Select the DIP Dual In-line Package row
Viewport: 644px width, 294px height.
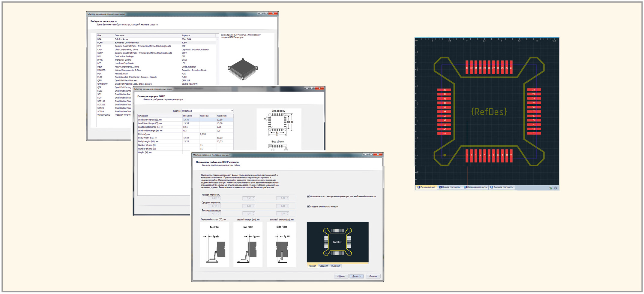(156, 56)
